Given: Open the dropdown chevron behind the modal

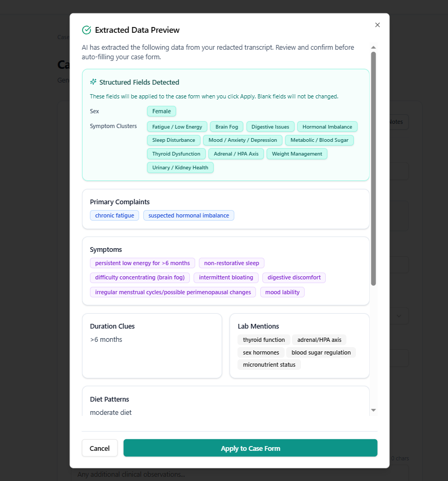Looking at the screenshot, I should pos(399,316).
